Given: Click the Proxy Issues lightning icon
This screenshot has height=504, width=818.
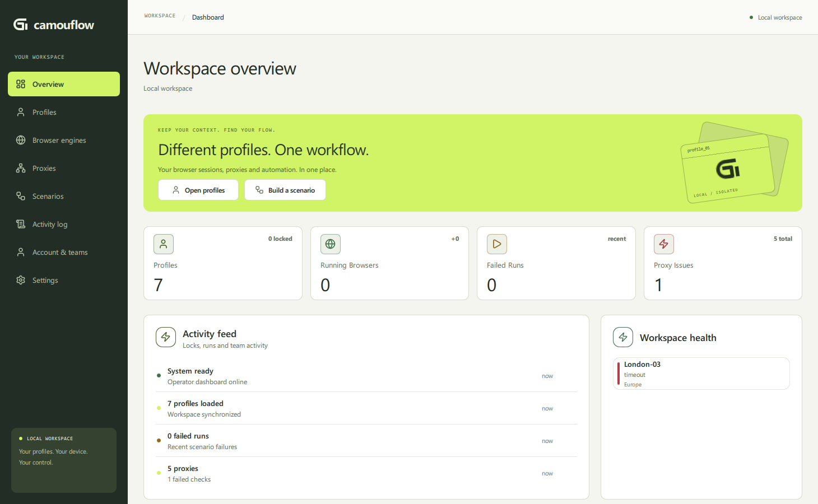Looking at the screenshot, I should pyautogui.click(x=664, y=244).
